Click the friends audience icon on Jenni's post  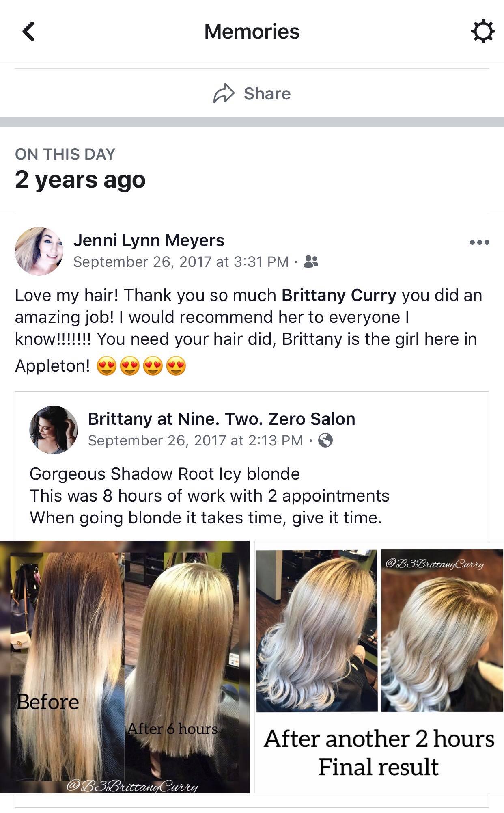pos(311,262)
